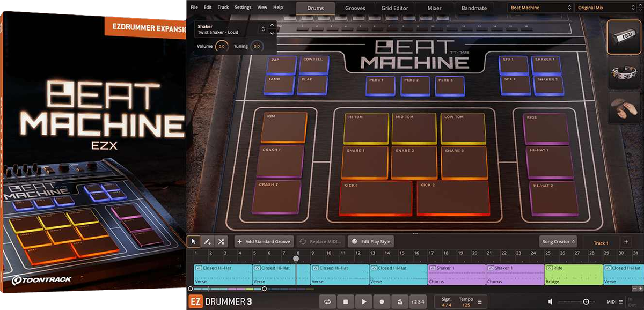Image resolution: width=644 pixels, height=310 pixels.
Task: Toggle the metronome click
Action: coord(400,302)
